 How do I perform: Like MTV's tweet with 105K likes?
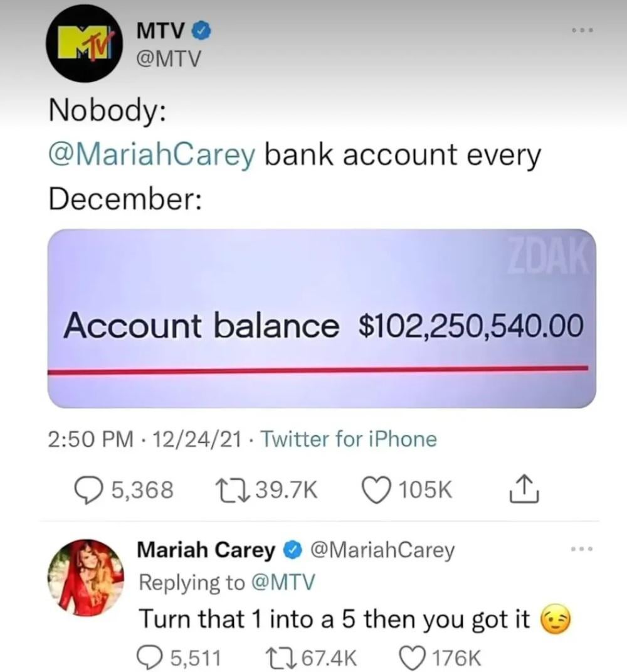376,490
